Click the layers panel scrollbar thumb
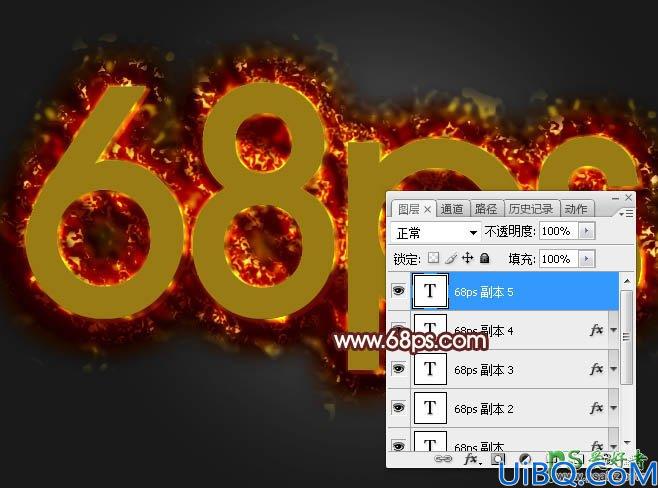658x488 pixels. pyautogui.click(x=627, y=337)
